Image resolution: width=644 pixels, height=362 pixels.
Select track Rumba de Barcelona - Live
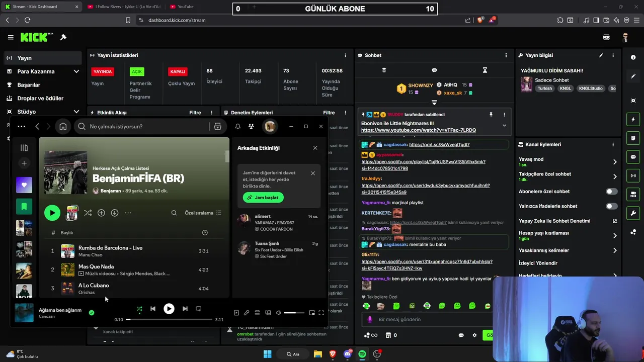tap(134, 251)
